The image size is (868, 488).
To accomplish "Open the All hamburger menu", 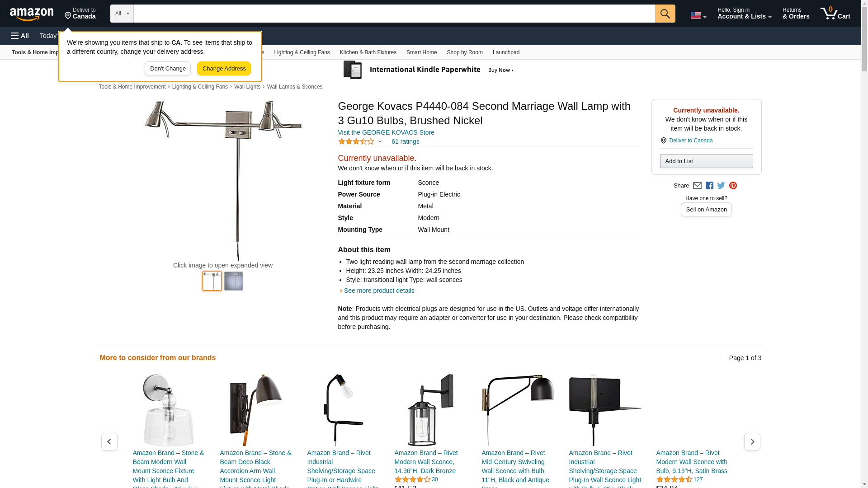I will [x=20, y=36].
